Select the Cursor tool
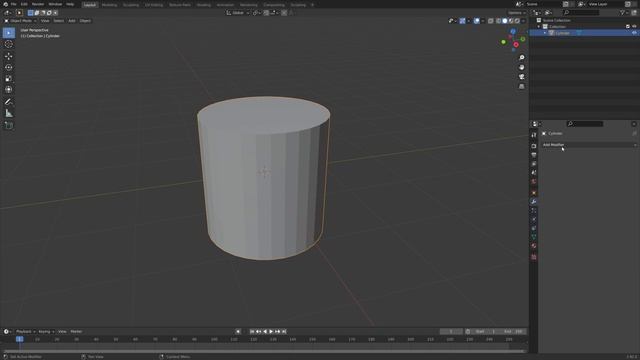 tap(9, 44)
